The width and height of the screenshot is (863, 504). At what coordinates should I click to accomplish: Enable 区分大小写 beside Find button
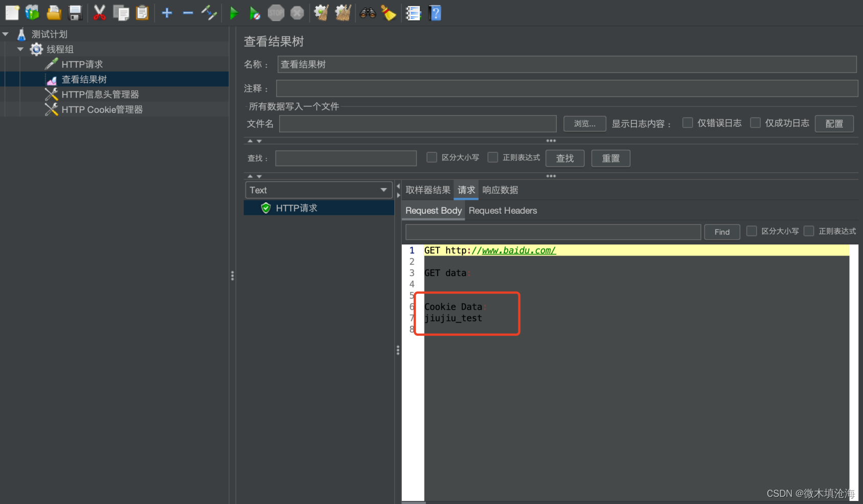752,231
